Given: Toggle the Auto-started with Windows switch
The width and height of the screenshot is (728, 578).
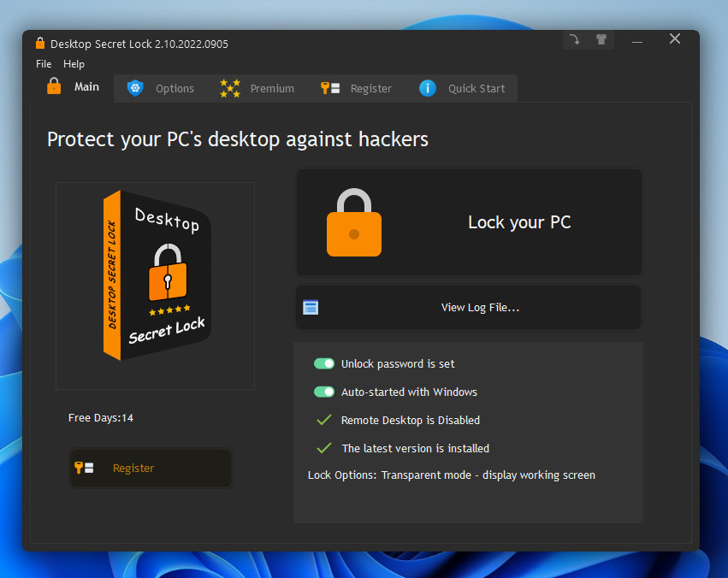Looking at the screenshot, I should pyautogui.click(x=324, y=392).
